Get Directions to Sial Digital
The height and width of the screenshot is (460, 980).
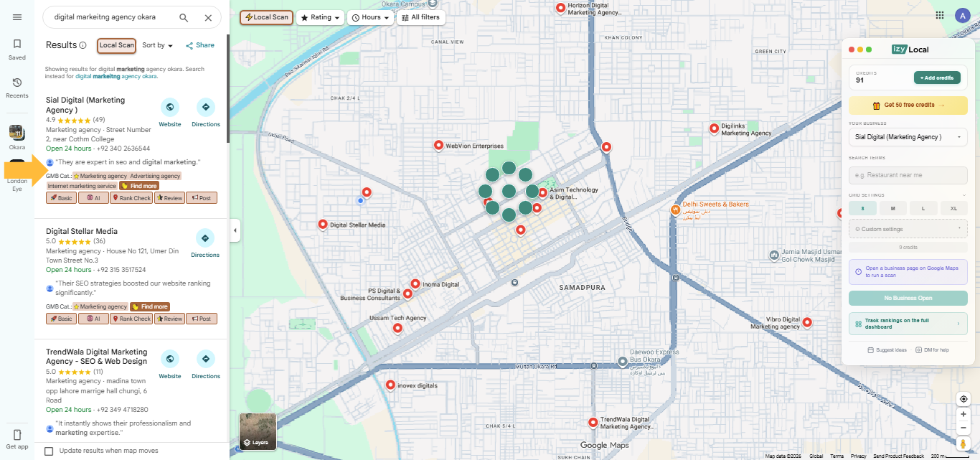pos(206,108)
